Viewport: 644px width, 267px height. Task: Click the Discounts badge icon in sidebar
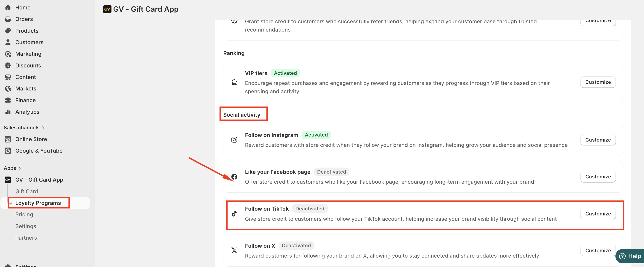(8, 65)
